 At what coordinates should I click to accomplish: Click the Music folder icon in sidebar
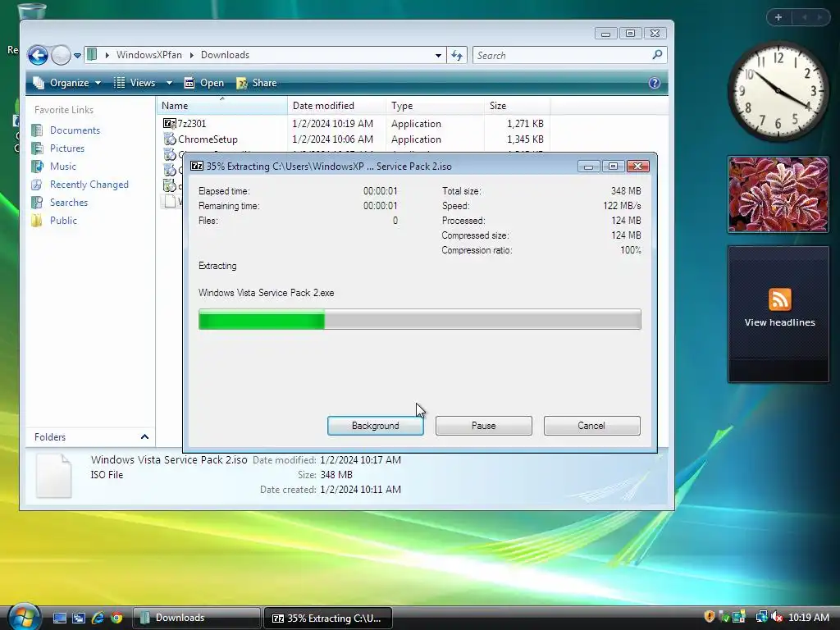tap(37, 167)
